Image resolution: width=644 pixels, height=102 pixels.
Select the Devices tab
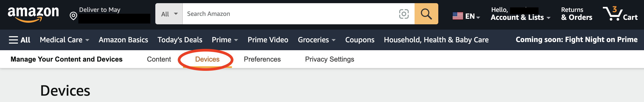207,59
